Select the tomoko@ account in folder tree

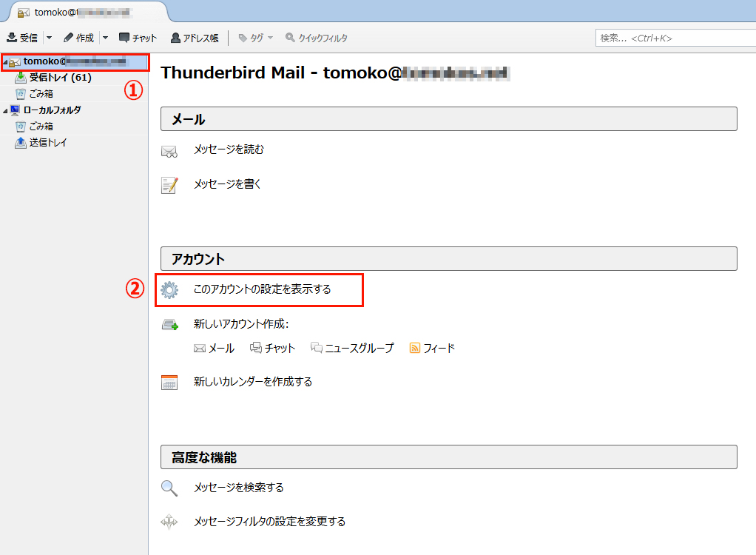[x=75, y=61]
